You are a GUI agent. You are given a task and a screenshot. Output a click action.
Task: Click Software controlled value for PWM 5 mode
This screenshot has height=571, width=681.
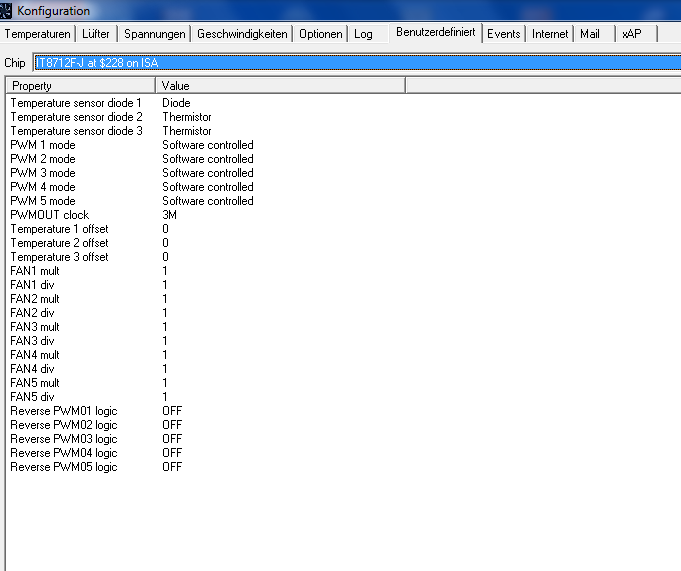[x=208, y=201]
